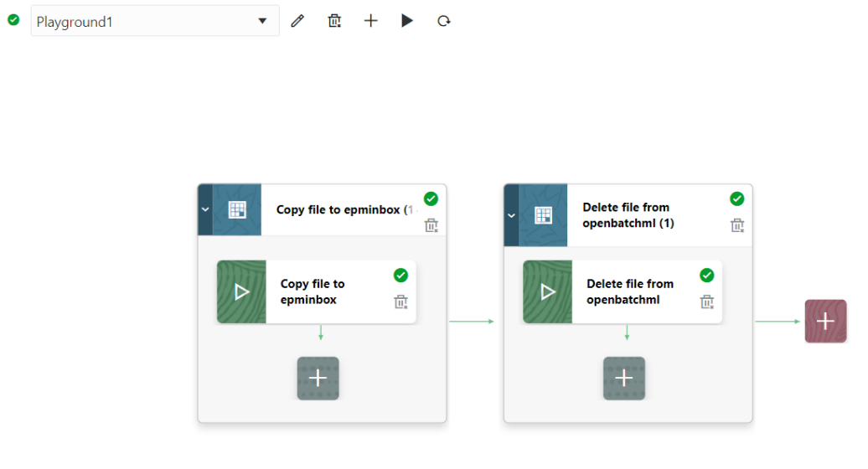Image resolution: width=868 pixels, height=469 pixels.
Task: Add a new stage with the red plus button
Action: (825, 321)
